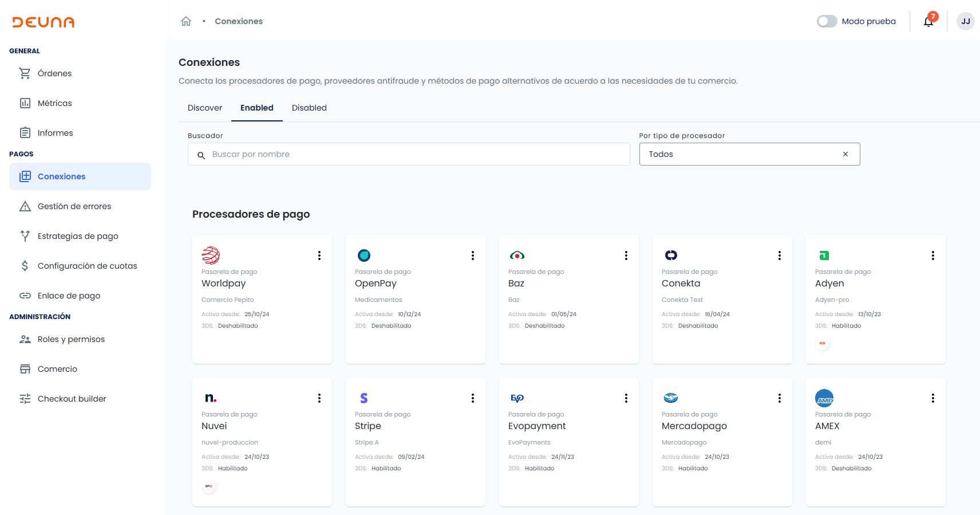Open Gestión de errores

click(80, 206)
